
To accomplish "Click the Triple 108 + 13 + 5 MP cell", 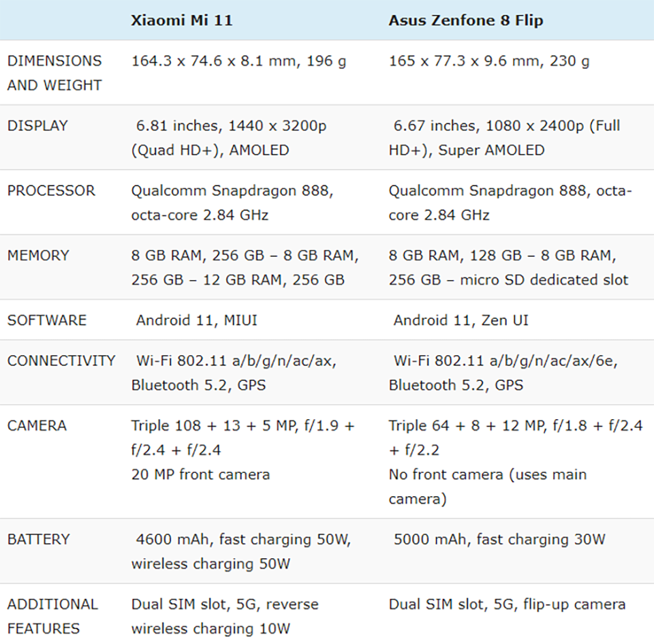I will tap(243, 450).
